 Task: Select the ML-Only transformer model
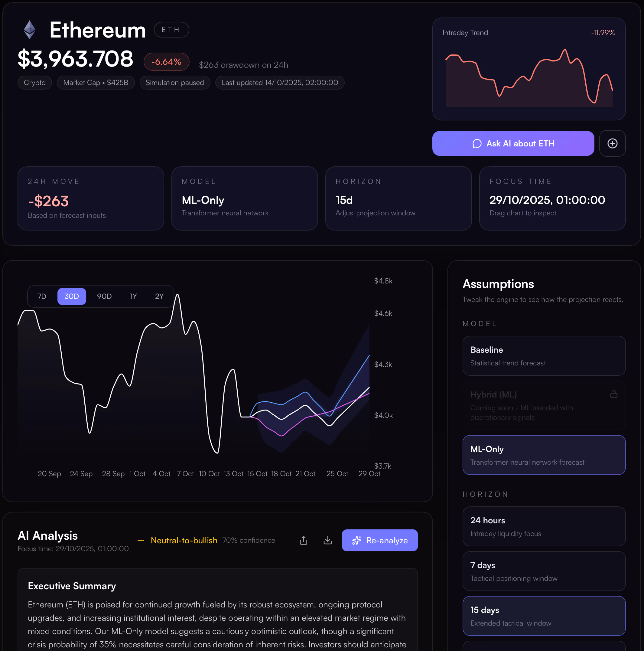point(544,455)
